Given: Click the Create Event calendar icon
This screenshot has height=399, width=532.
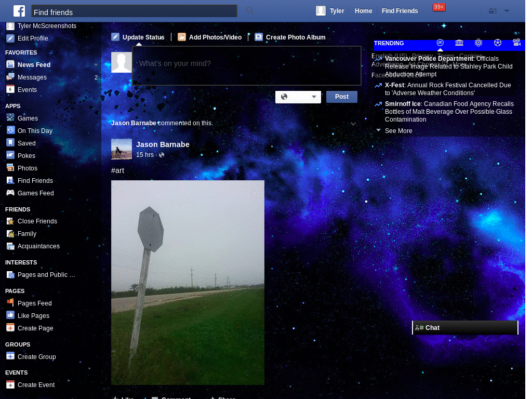Looking at the screenshot, I should (x=10, y=385).
